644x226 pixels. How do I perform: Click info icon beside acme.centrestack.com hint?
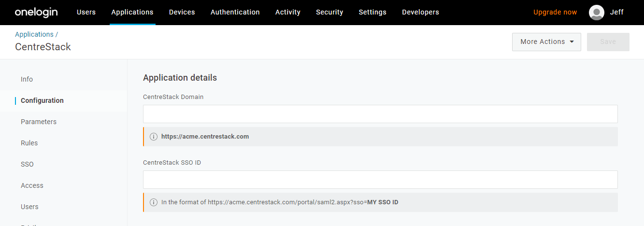point(154,137)
